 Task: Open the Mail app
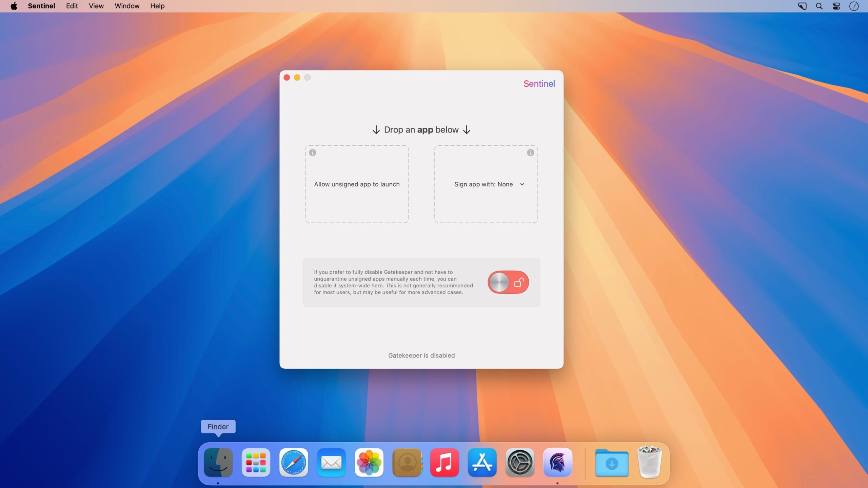[331, 462]
